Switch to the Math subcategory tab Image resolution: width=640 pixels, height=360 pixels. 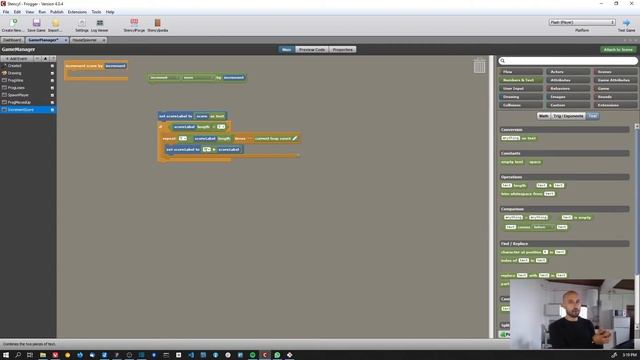[x=543, y=116]
